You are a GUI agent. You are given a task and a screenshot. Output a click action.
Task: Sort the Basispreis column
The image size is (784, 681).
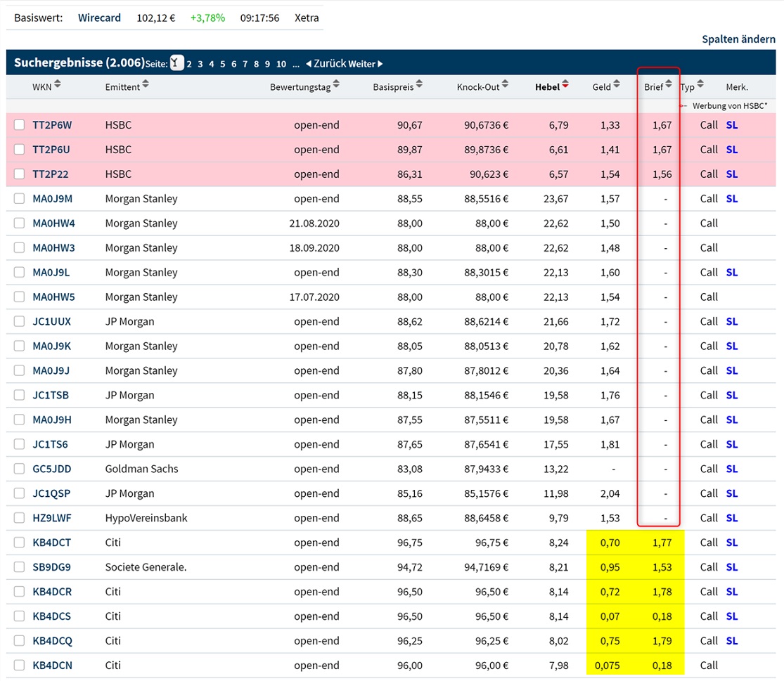pyautogui.click(x=420, y=86)
